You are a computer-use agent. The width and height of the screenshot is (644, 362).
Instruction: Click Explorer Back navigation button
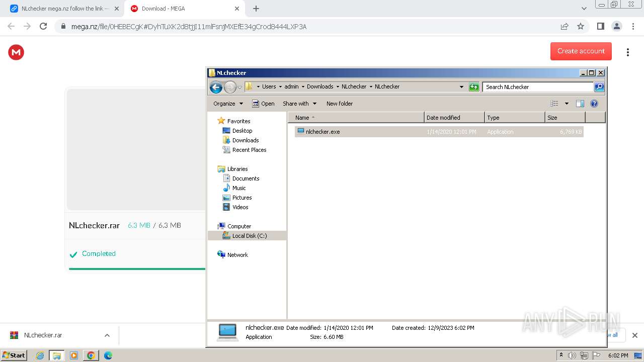(x=216, y=87)
